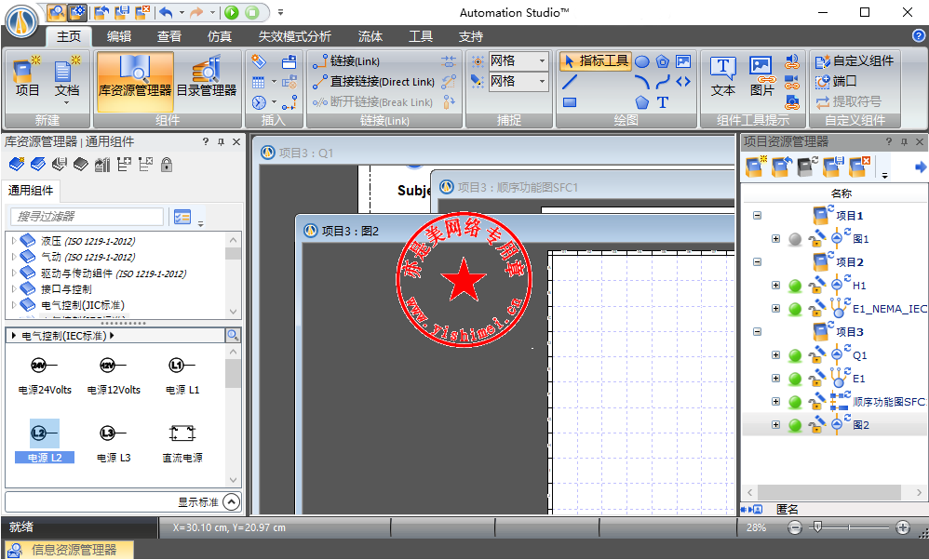Screen dimensions: 929x560
Task: Expand the 图2 tree item
Action: pos(775,424)
